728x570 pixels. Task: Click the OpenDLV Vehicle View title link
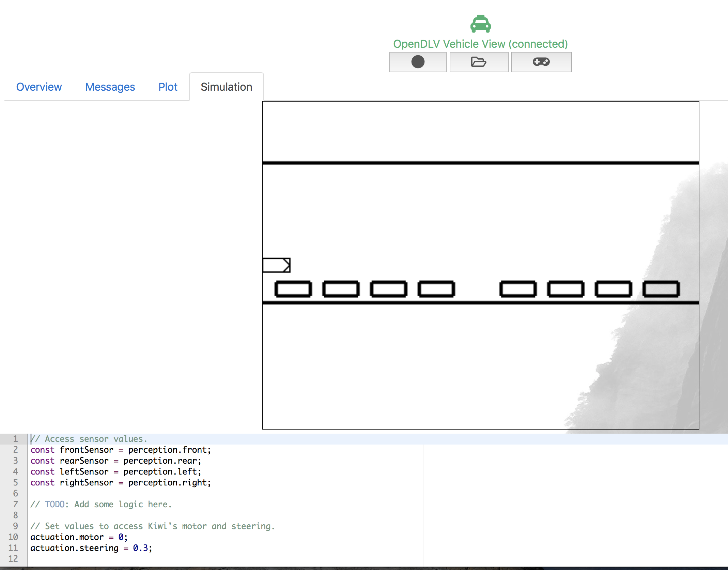tap(480, 44)
